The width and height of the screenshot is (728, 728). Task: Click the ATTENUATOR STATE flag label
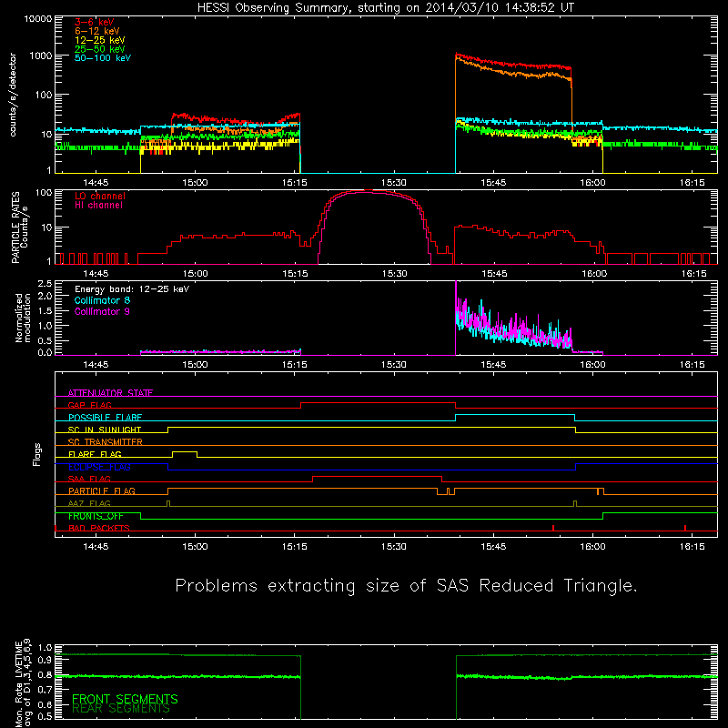pyautogui.click(x=110, y=393)
